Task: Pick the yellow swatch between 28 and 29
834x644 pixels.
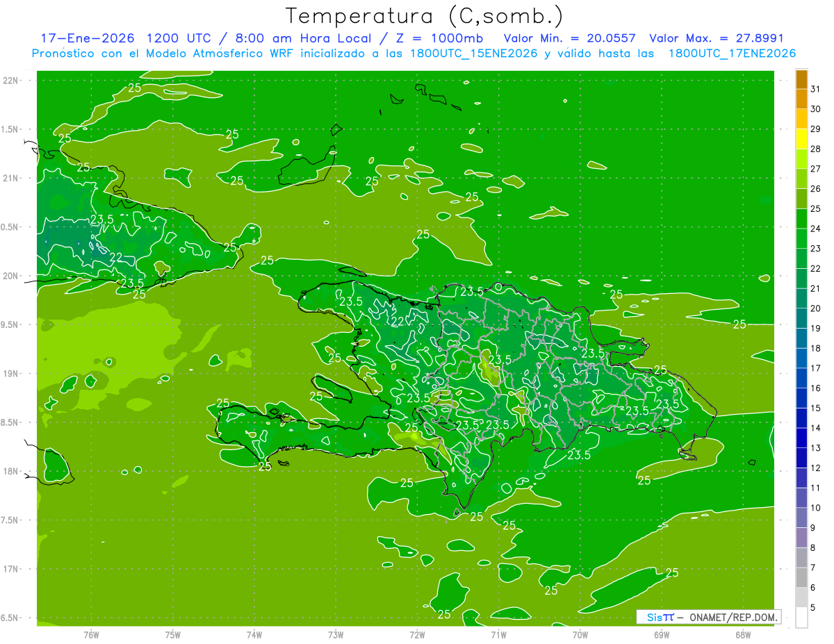Action: (x=801, y=139)
